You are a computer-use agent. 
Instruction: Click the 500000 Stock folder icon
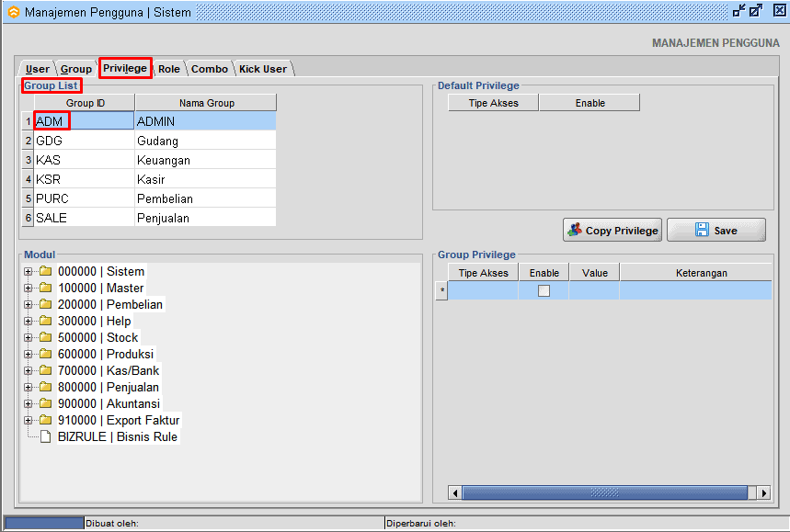45,338
